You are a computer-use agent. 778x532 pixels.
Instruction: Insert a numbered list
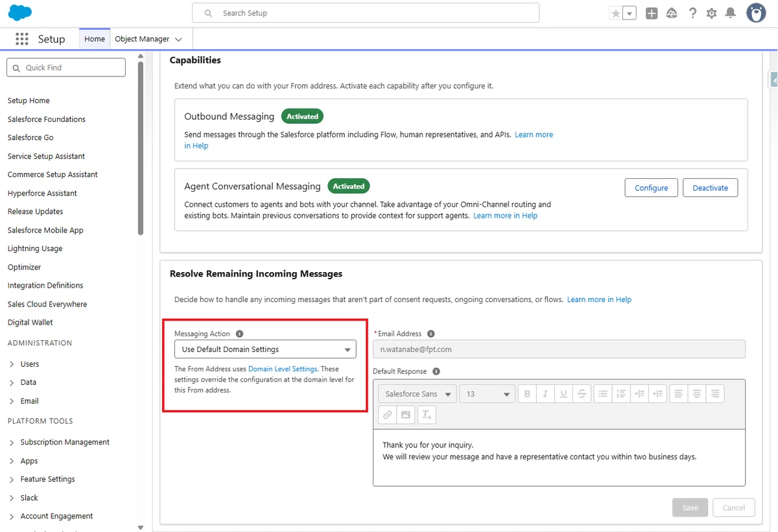point(621,394)
